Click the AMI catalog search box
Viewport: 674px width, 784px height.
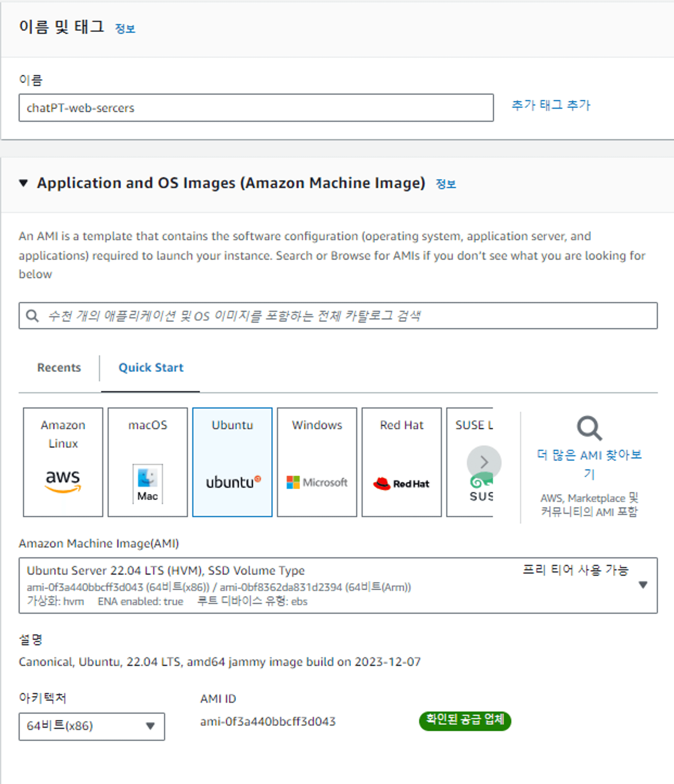338,316
